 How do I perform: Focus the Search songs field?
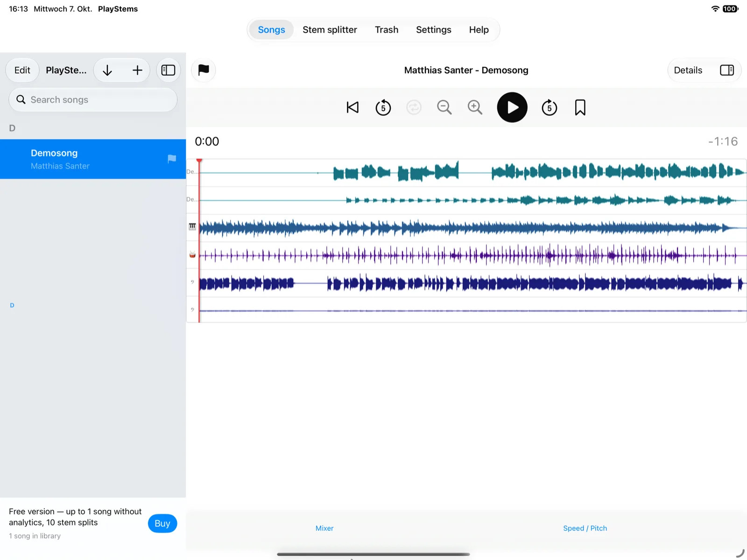(93, 99)
